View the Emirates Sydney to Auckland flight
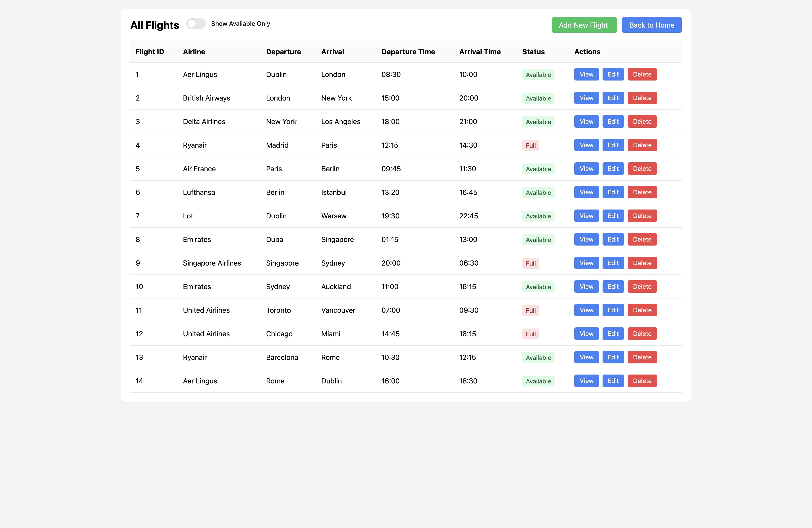 (x=586, y=286)
